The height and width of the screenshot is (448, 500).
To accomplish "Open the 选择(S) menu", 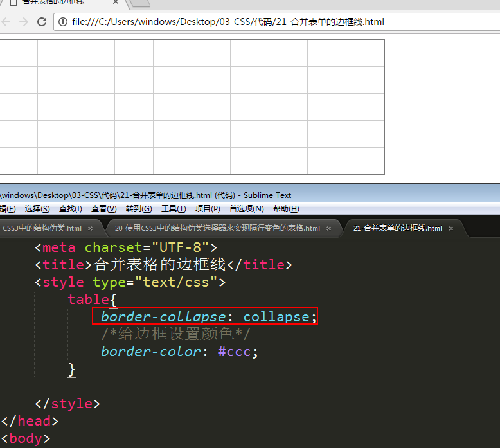I will point(37,209).
